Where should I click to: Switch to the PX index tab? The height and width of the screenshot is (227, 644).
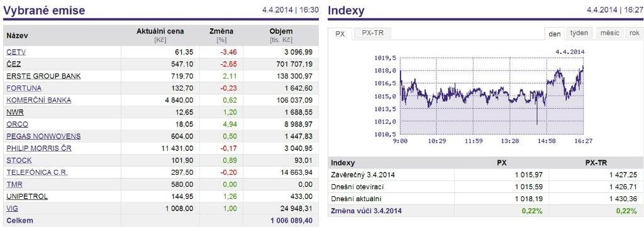pyautogui.click(x=340, y=34)
